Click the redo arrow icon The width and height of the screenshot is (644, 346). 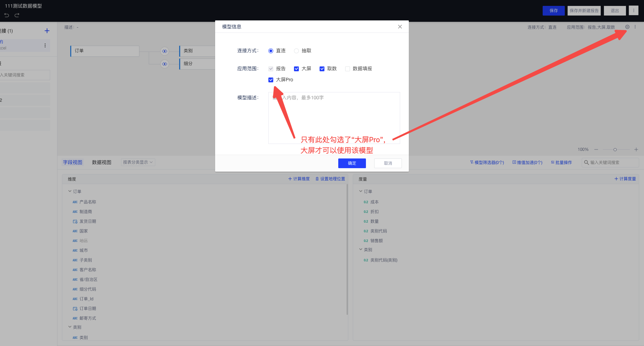[x=17, y=15]
